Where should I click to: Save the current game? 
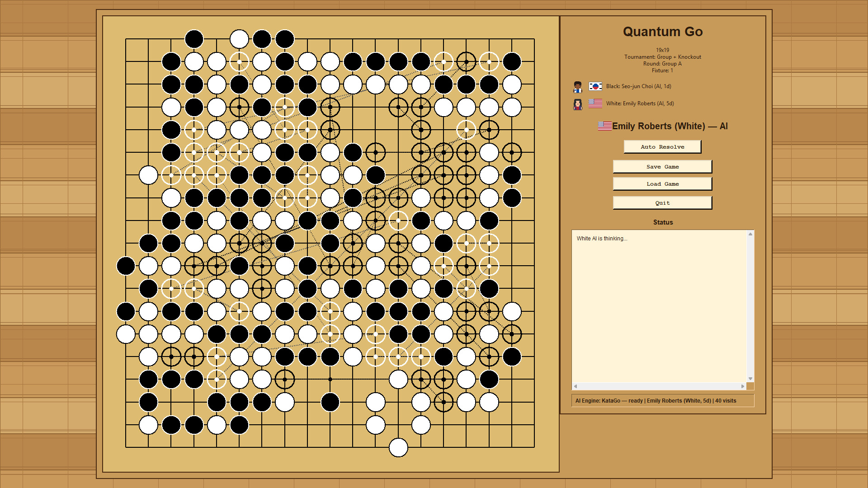pyautogui.click(x=662, y=167)
